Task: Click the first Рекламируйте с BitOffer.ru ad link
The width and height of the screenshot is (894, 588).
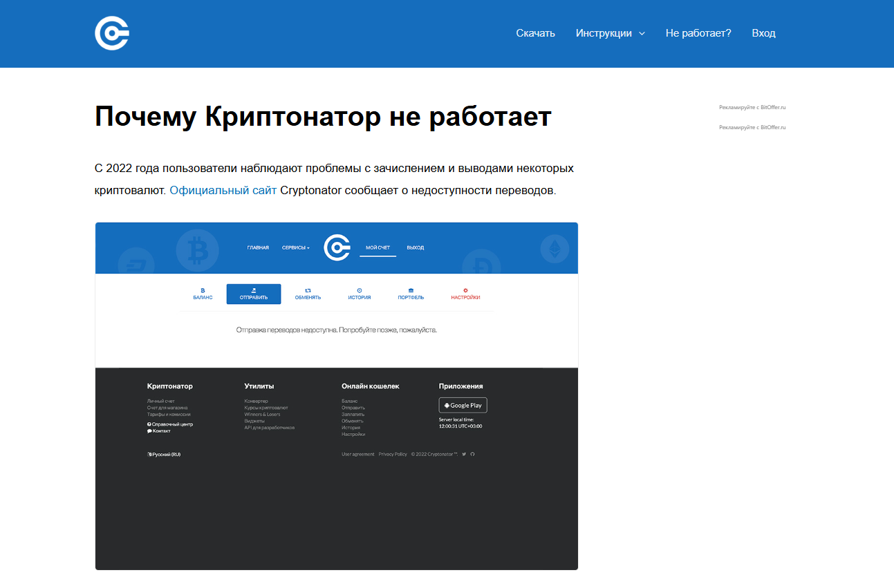Action: tap(752, 107)
